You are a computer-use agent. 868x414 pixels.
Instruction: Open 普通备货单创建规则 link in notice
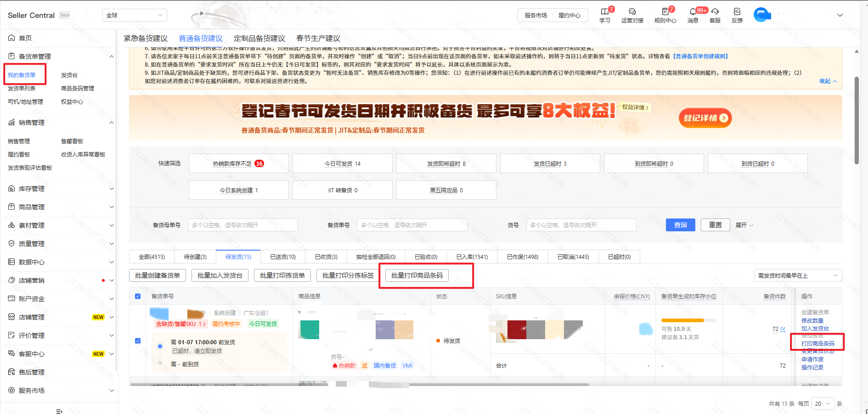pos(701,56)
